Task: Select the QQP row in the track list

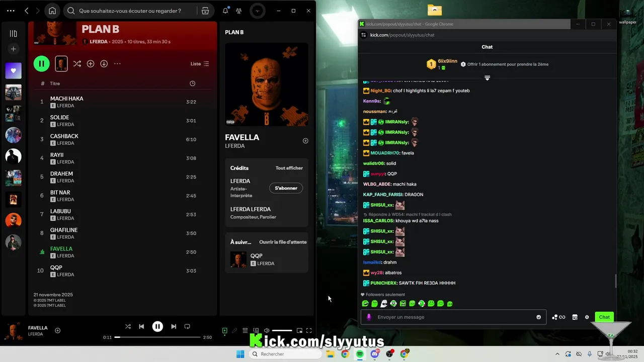Action: 122,271
